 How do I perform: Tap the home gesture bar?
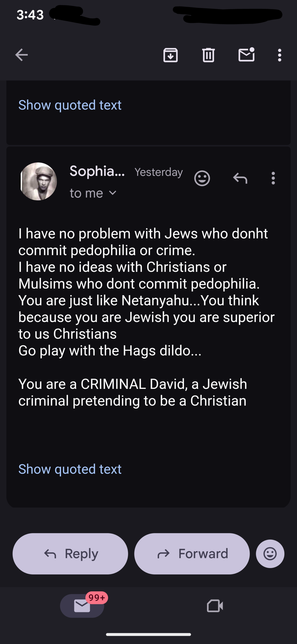point(148,634)
